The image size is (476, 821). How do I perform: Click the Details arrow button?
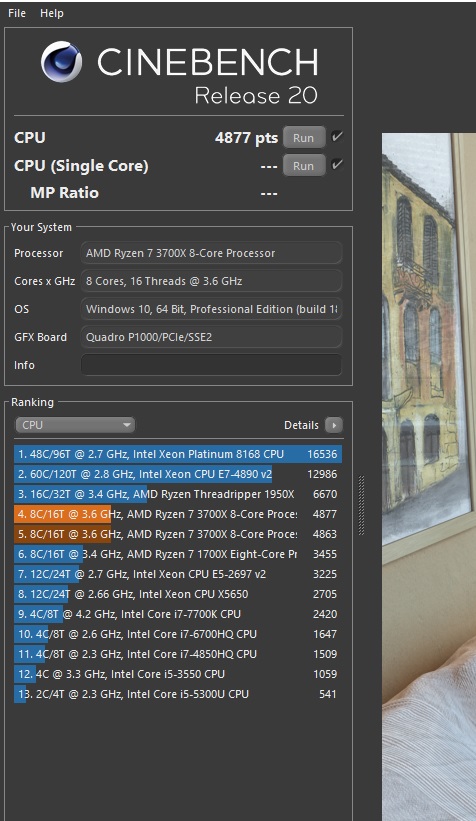tap(334, 425)
